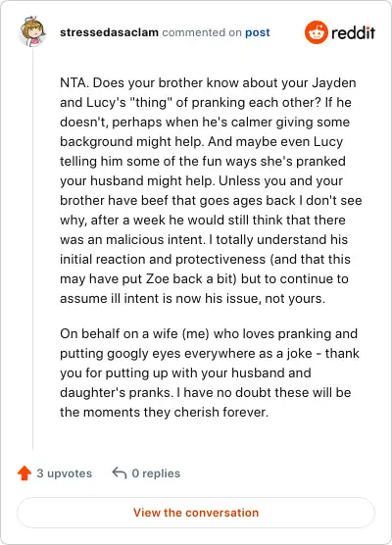
Task: Click the vertical comment thread line
Action: [x=33, y=250]
